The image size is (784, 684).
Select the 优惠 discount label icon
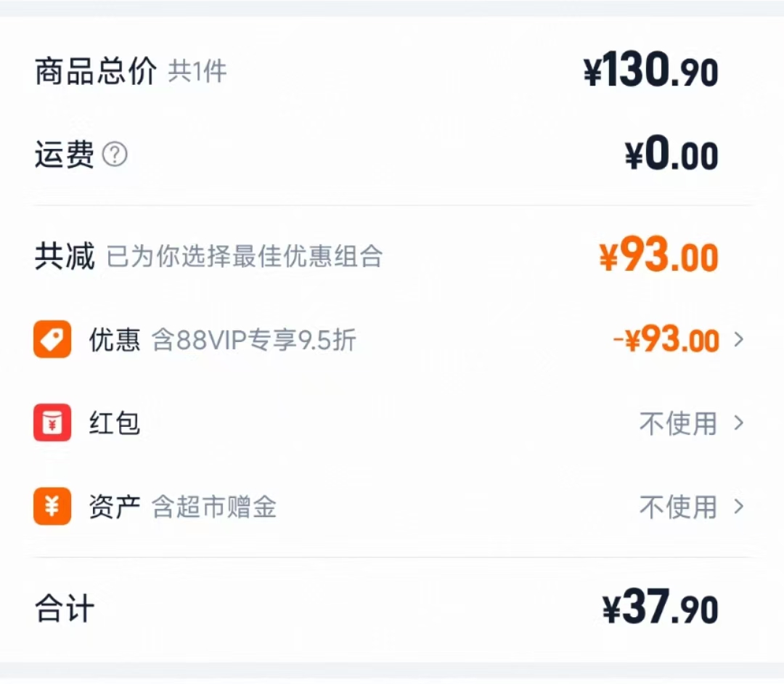(52, 339)
